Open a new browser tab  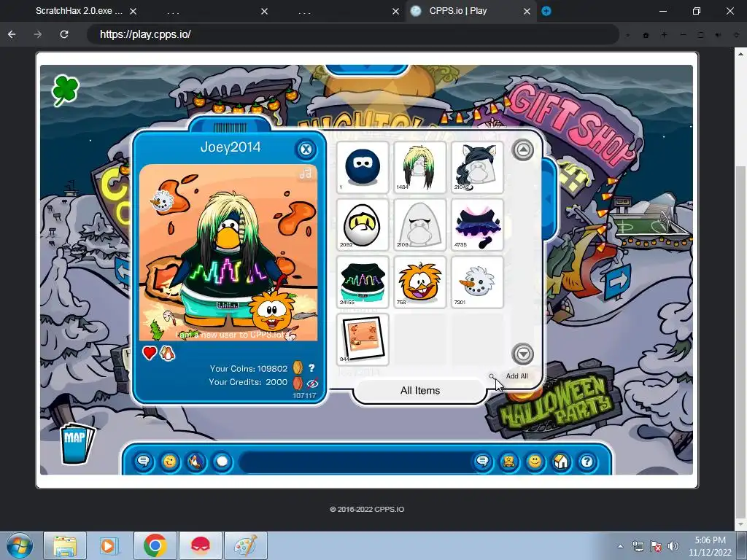tap(546, 11)
